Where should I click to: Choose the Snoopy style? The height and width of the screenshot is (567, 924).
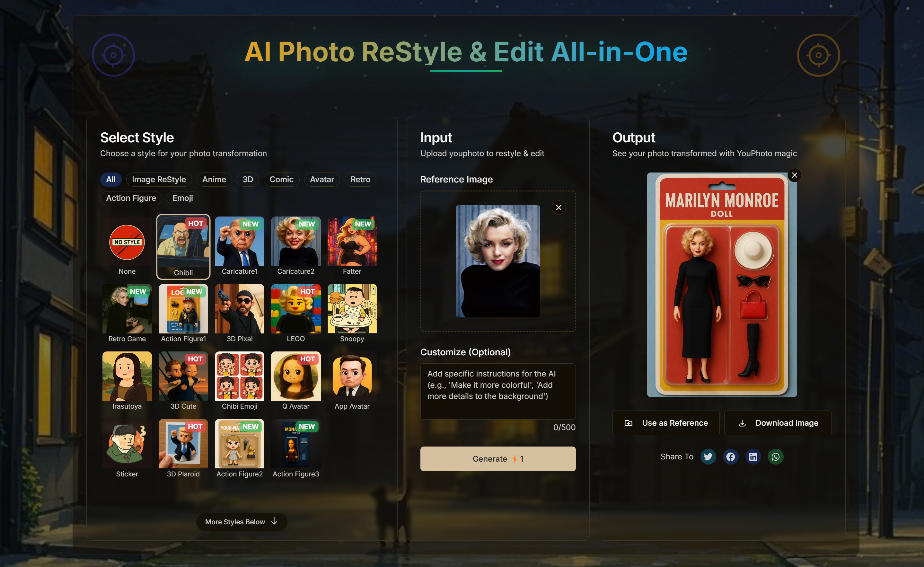(x=352, y=314)
